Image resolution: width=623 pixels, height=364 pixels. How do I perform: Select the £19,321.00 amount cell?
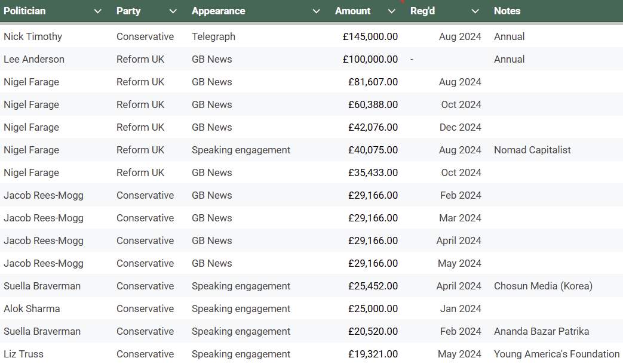(x=373, y=354)
